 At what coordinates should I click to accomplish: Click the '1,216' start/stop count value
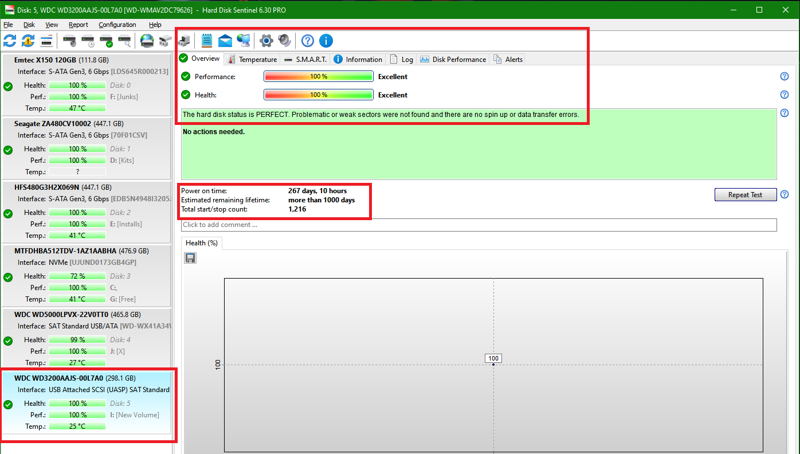(297, 209)
